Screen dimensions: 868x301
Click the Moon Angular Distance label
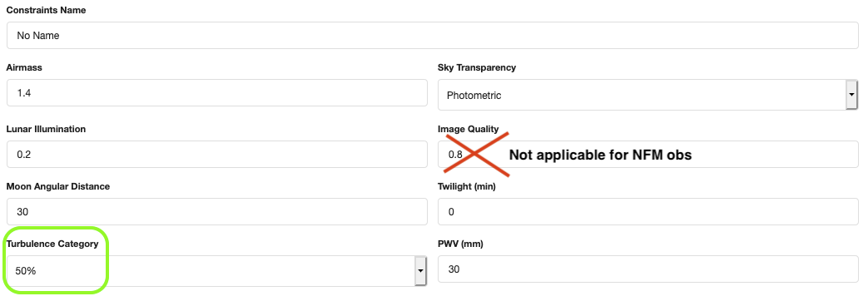58,186
